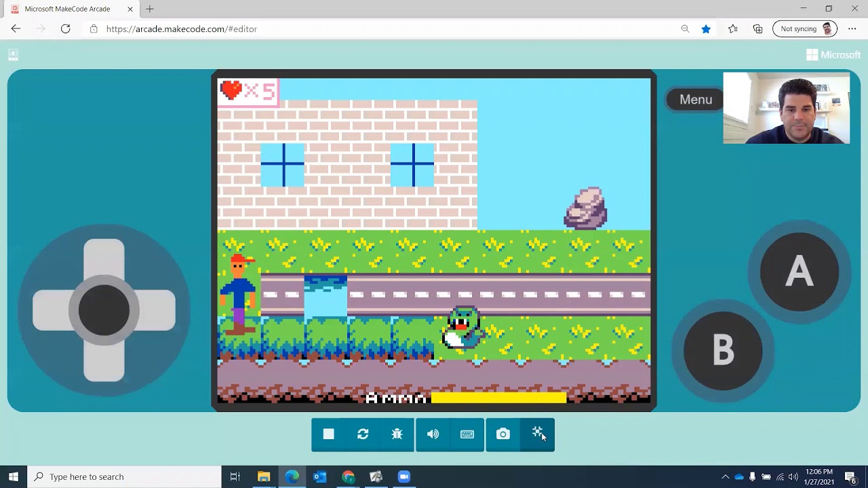Image resolution: width=868 pixels, height=488 pixels.
Task: Open the notification center icon
Action: pyautogui.click(x=850, y=476)
